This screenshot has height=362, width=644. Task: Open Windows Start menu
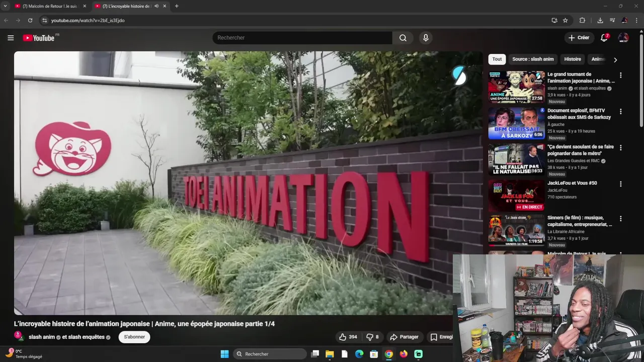pyautogui.click(x=224, y=354)
